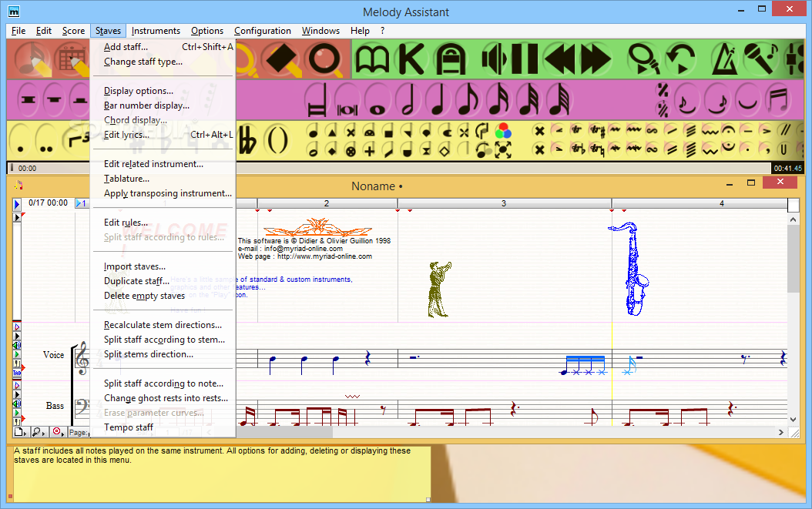Click the loudspeaker volume icon
This screenshot has width=812, height=509.
(494, 59)
